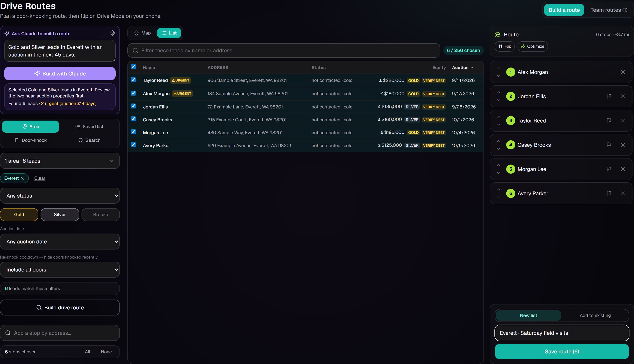Select Add to existing list option

point(595,315)
